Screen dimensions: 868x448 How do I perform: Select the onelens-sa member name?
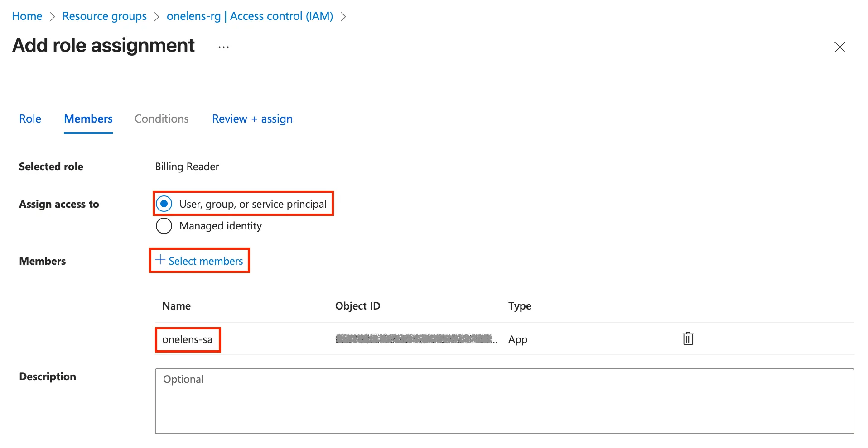tap(188, 340)
